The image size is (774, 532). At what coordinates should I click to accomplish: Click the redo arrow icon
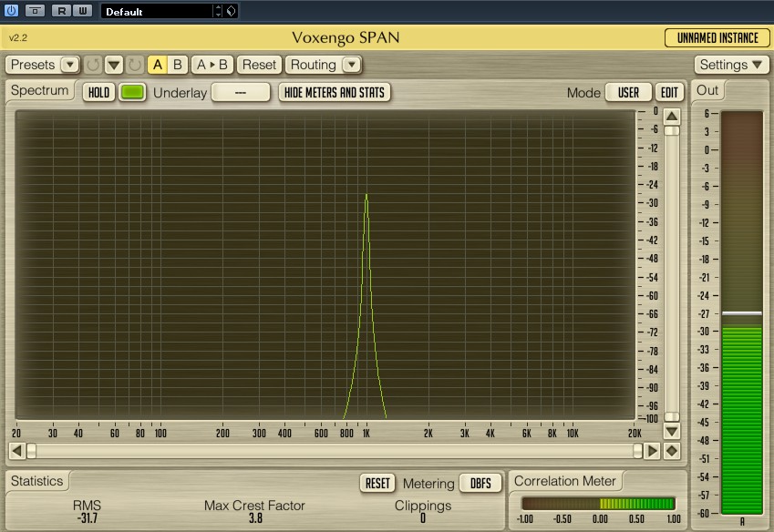pos(135,65)
